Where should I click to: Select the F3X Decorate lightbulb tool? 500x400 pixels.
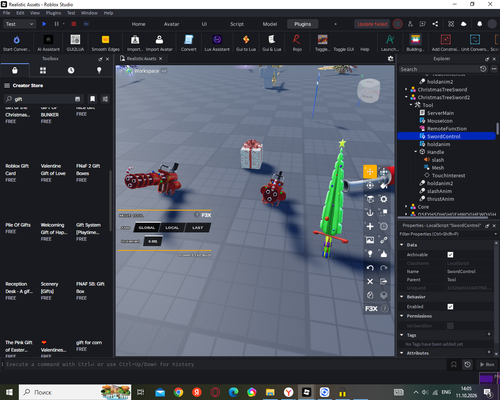370,254
